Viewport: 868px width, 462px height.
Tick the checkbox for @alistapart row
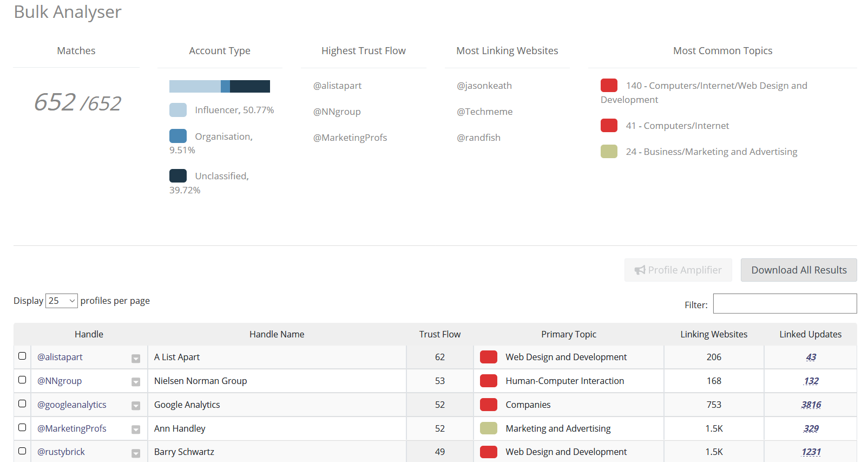point(22,356)
